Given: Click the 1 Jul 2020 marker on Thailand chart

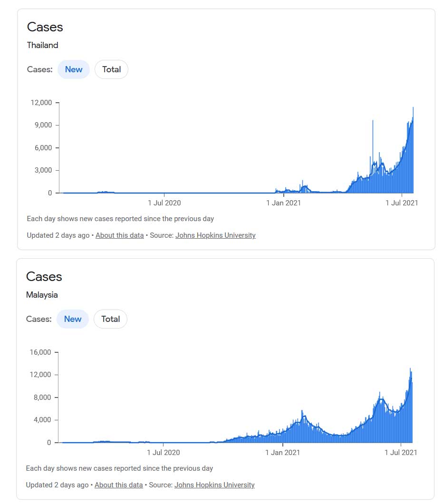Looking at the screenshot, I should (164, 203).
